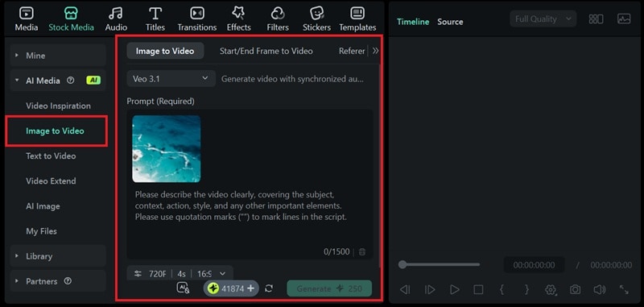644x307 pixels.
Task: Open the Full Quality dropdown
Action: 543,19
